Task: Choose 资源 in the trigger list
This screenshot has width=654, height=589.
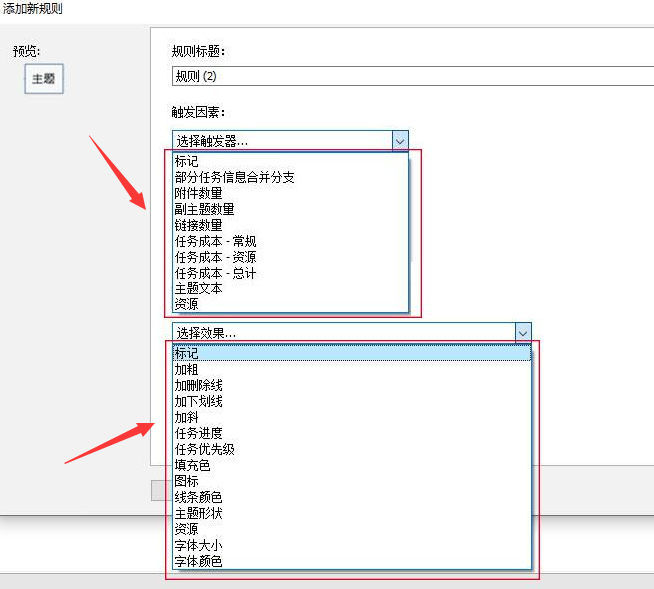Action: tap(290, 304)
